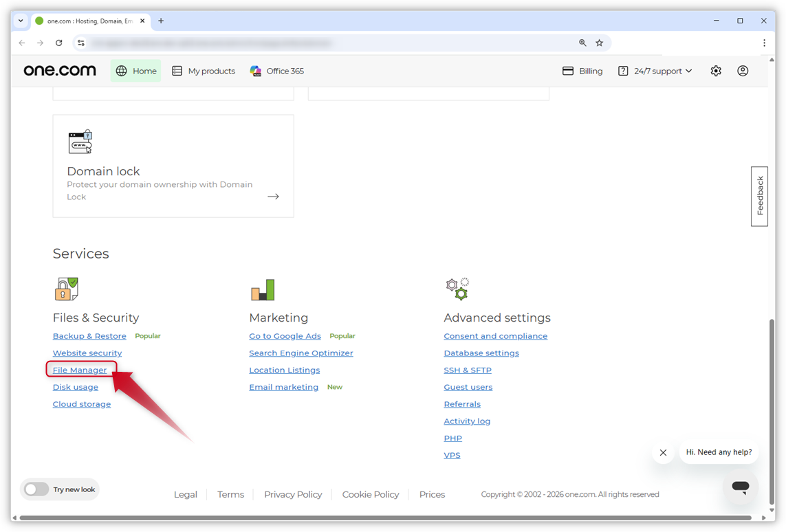Open the Billing section via its card icon
This screenshot has height=532, width=786.
coord(567,70)
